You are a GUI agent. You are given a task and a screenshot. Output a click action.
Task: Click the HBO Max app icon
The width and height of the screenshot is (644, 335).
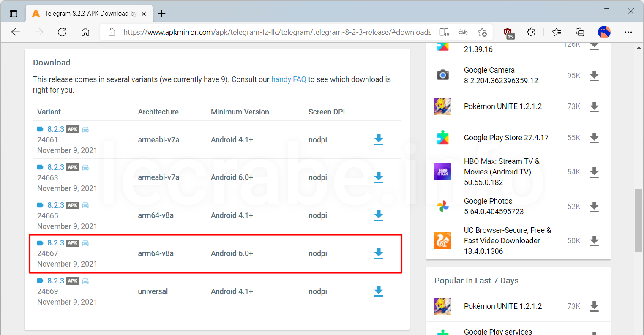click(443, 172)
